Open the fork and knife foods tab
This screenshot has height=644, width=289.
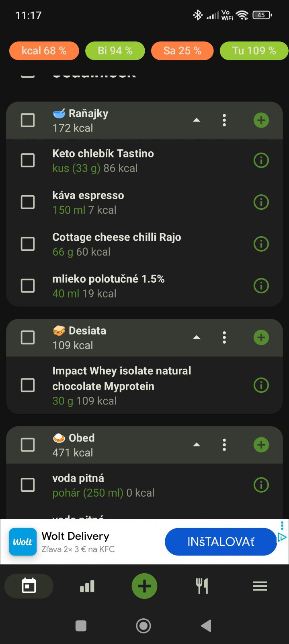202,586
